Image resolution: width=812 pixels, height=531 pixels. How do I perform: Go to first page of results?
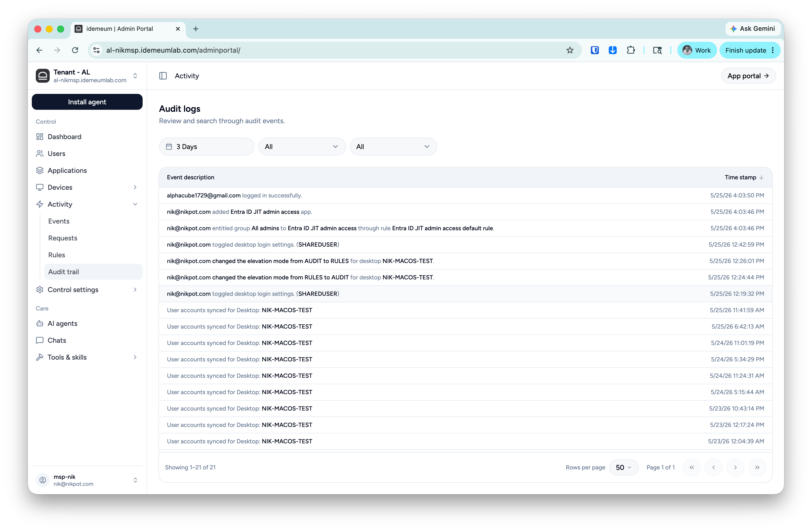coord(691,468)
